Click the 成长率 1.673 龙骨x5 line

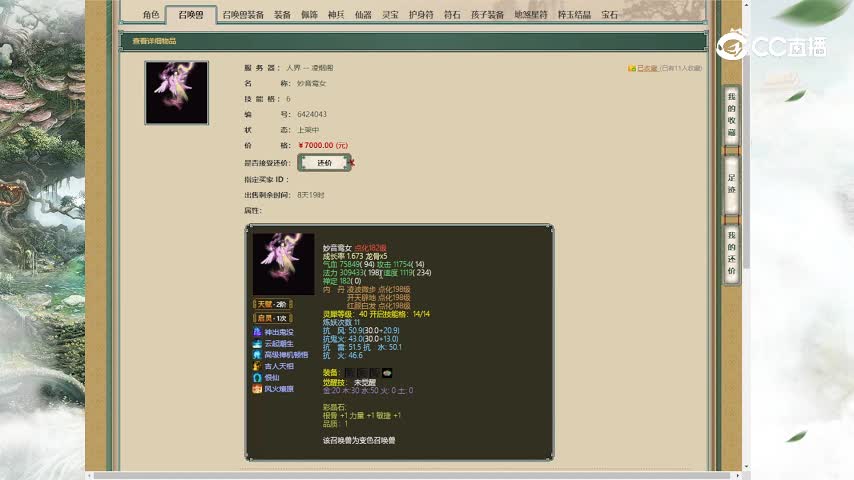(355, 256)
